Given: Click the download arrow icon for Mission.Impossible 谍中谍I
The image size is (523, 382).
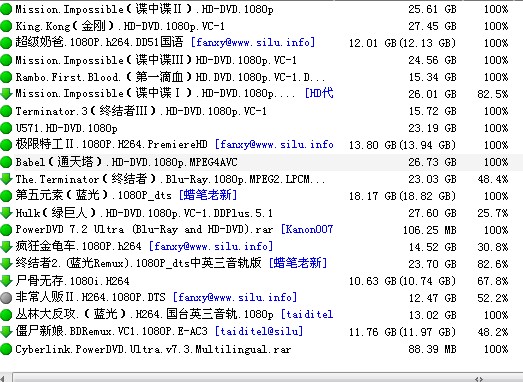Looking at the screenshot, I should click(6, 94).
